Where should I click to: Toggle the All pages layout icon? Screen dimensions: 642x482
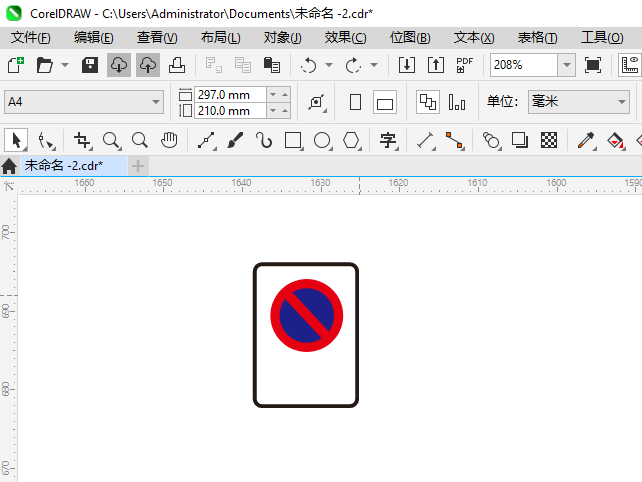(x=428, y=102)
